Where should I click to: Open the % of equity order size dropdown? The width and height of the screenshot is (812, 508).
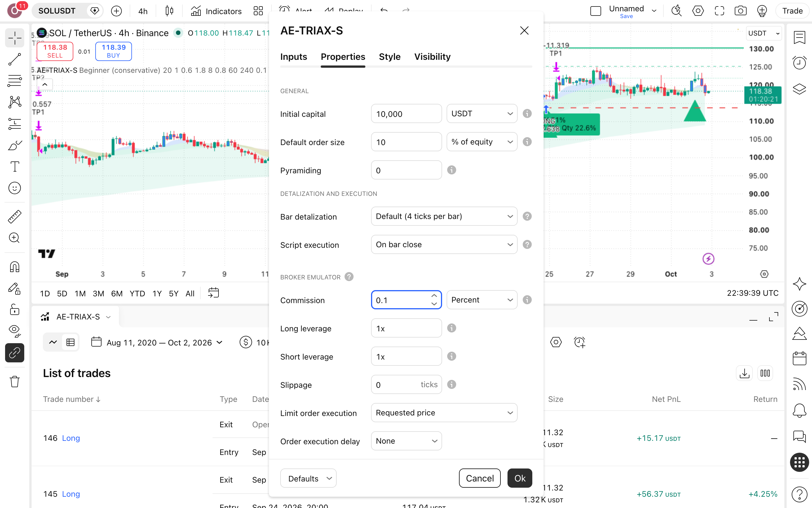pos(482,142)
